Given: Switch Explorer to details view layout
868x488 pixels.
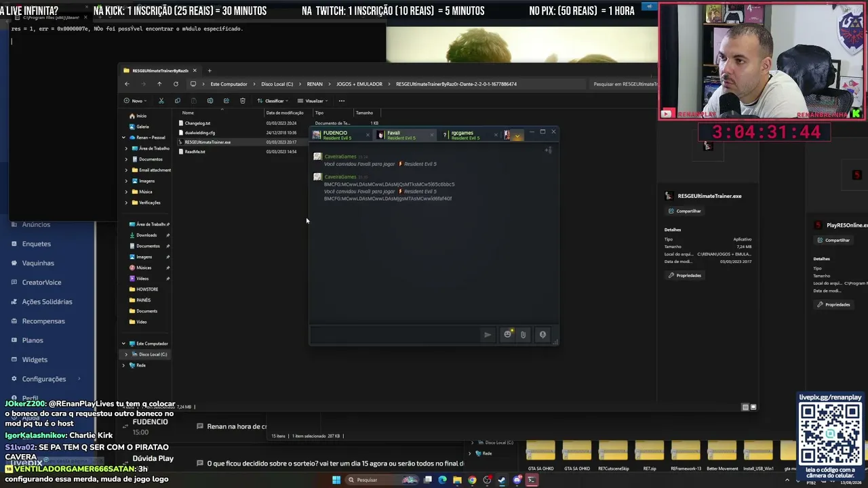Looking at the screenshot, I should pos(745,407).
